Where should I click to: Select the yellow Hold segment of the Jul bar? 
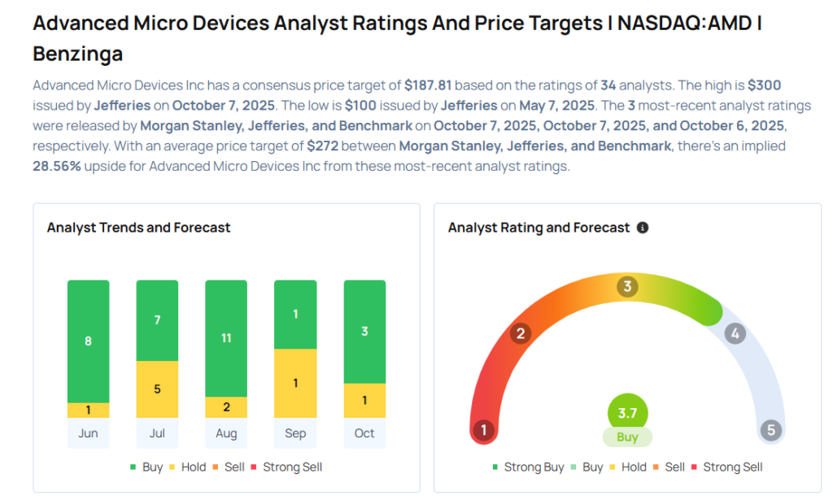[x=157, y=389]
